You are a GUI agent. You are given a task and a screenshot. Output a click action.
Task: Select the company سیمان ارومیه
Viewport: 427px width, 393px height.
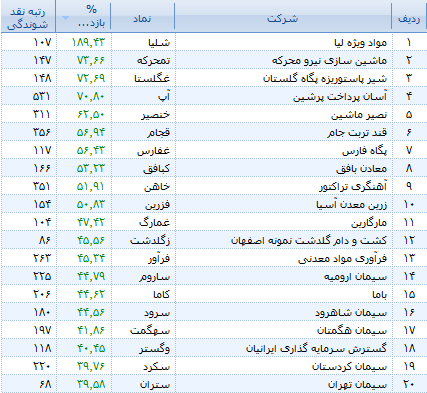355,277
